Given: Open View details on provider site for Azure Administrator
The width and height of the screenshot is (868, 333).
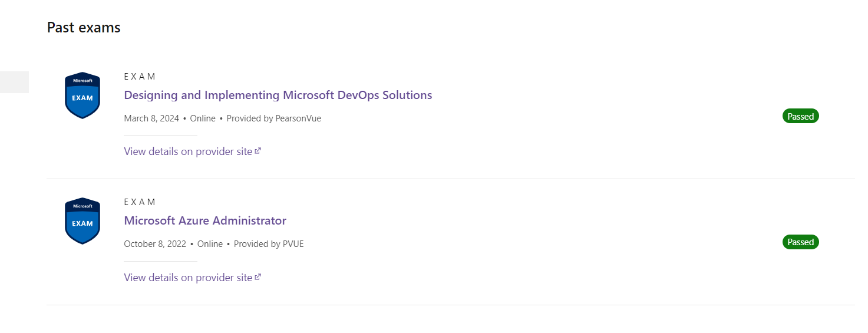Looking at the screenshot, I should coord(192,278).
